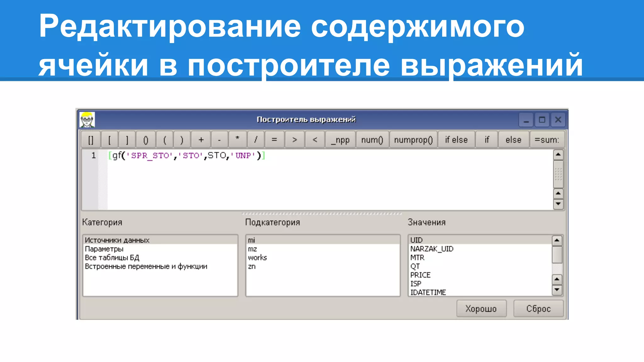Select Все таблицы БД category

click(x=112, y=258)
